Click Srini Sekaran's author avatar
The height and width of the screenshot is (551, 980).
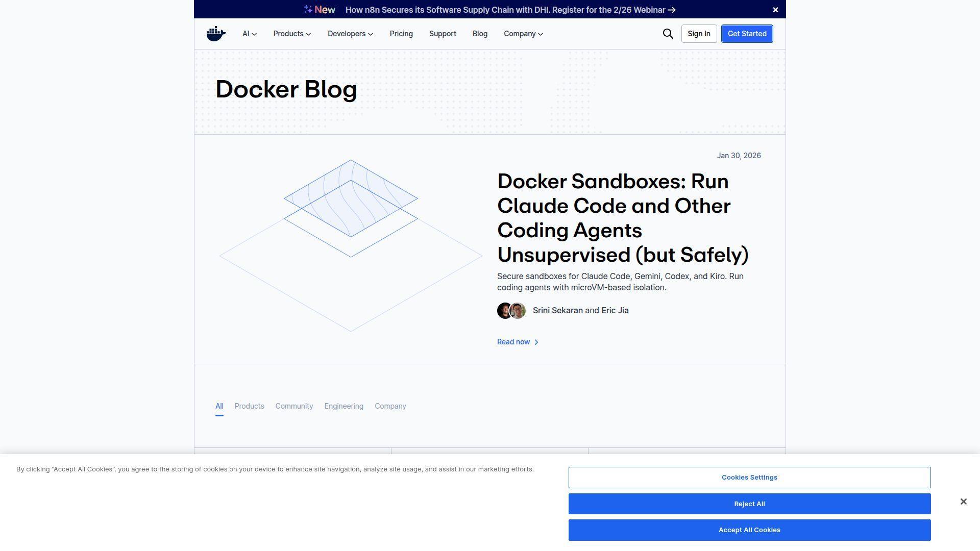[504, 310]
